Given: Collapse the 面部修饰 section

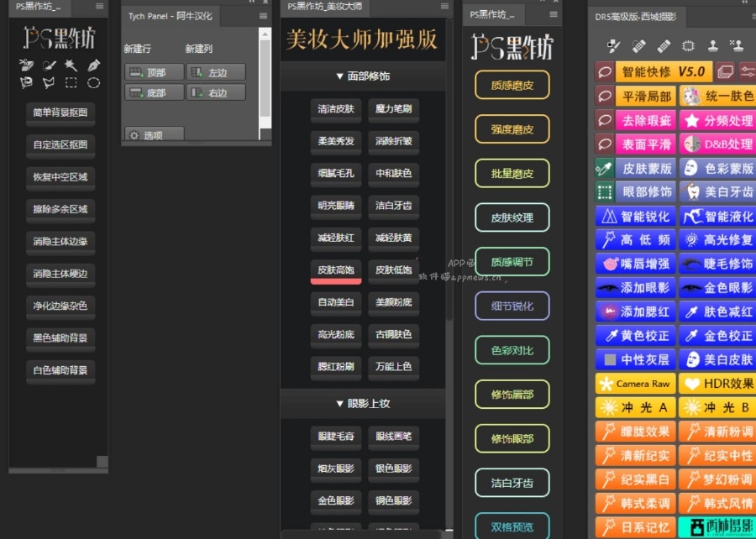Looking at the screenshot, I should tap(363, 76).
